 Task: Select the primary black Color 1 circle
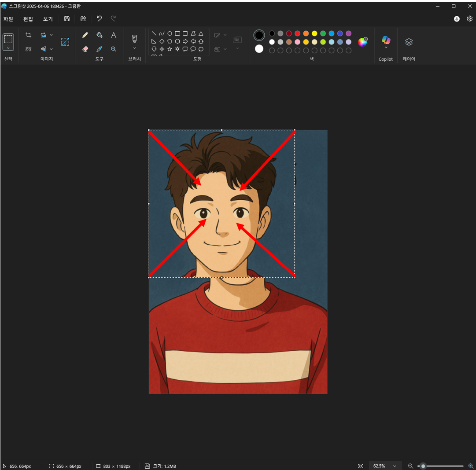tap(259, 35)
